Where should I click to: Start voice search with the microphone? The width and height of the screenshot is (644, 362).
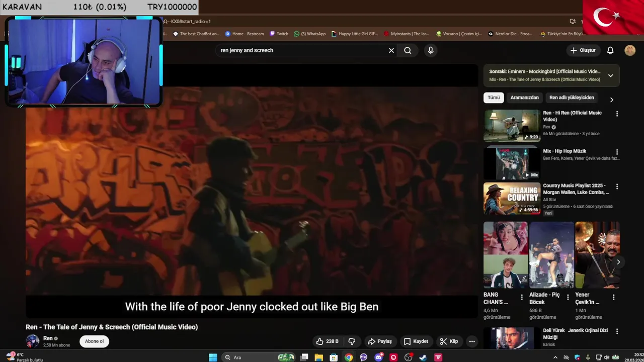click(x=430, y=50)
